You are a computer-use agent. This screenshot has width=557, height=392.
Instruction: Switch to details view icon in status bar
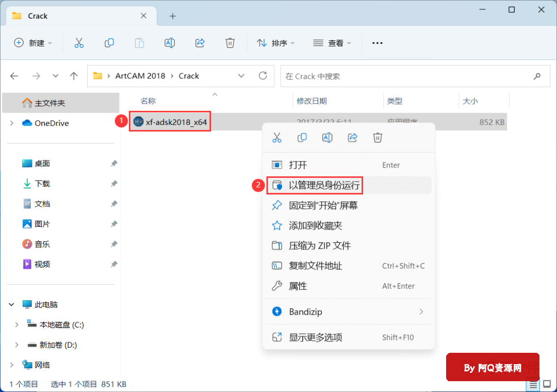point(533,385)
